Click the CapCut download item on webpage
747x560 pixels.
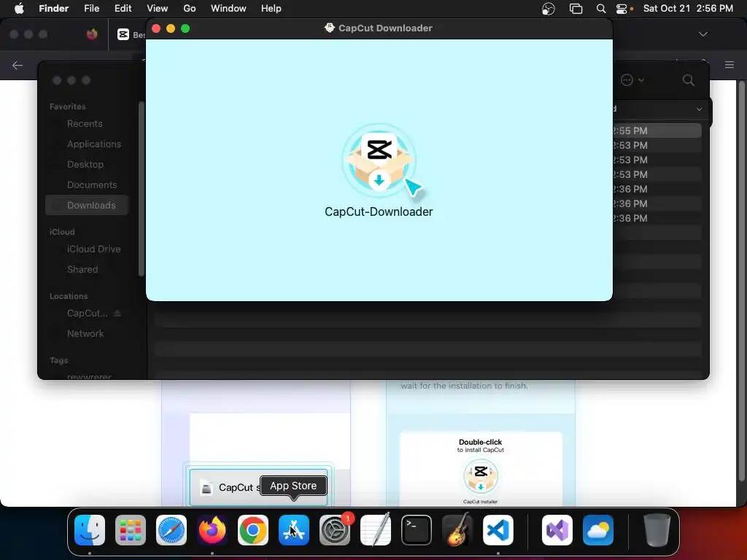259,487
